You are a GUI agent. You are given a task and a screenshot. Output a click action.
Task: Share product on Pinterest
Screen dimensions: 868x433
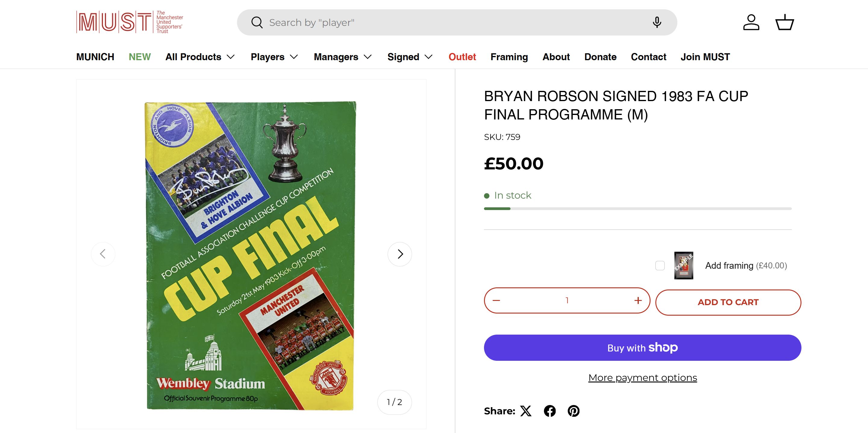(573, 411)
